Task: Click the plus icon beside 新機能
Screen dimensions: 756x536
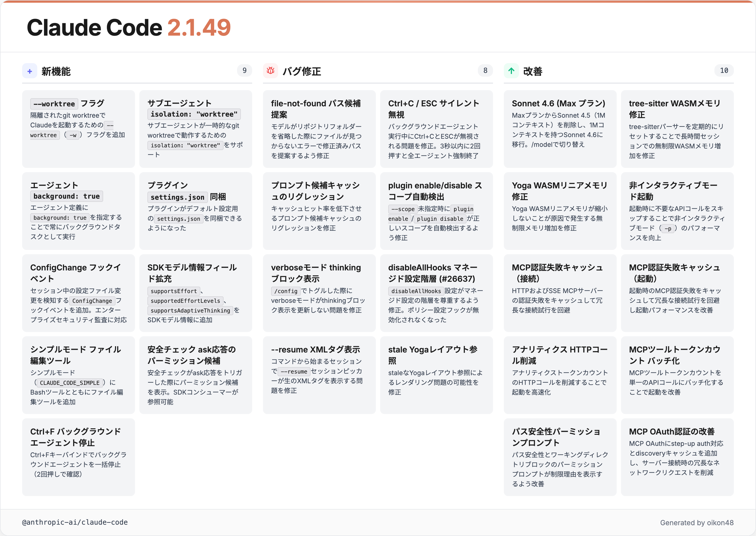Action: click(x=30, y=71)
